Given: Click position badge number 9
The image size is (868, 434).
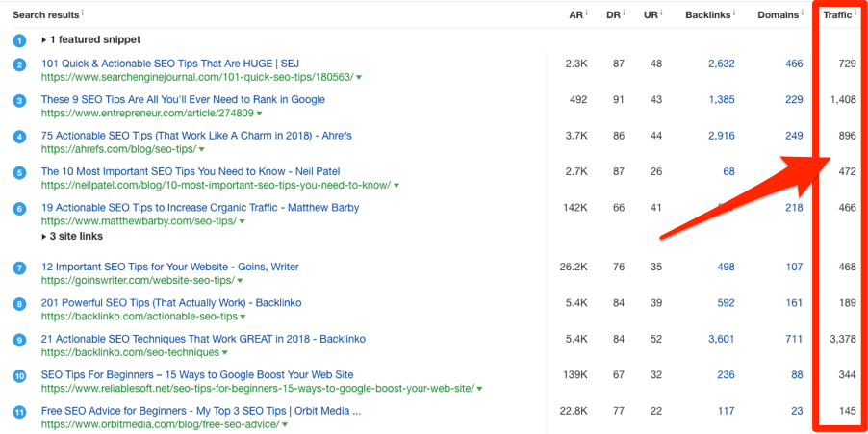Looking at the screenshot, I should [x=19, y=340].
